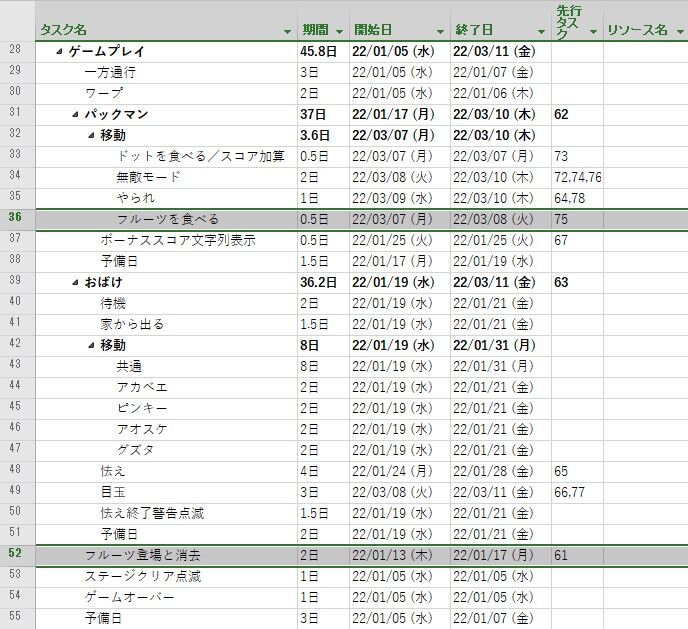
Task: Open the リソース名 column filter dropdown
Action: pos(681,32)
